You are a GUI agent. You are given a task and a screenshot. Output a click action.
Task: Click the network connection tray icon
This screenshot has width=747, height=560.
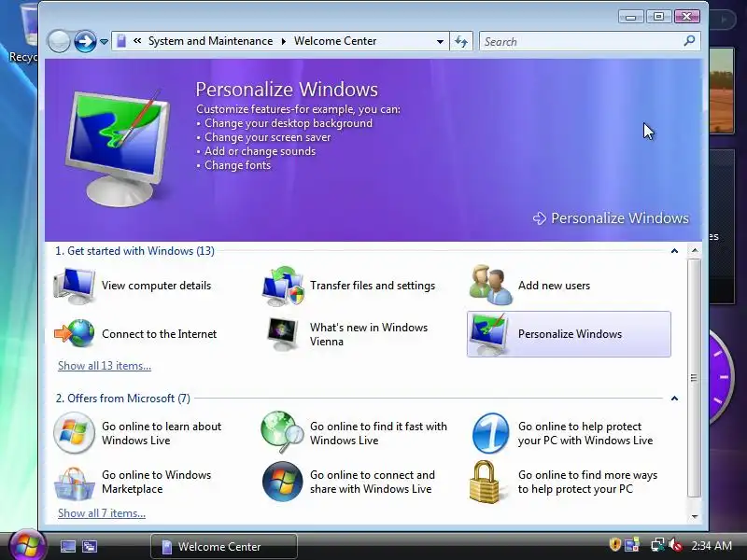[x=657, y=545]
